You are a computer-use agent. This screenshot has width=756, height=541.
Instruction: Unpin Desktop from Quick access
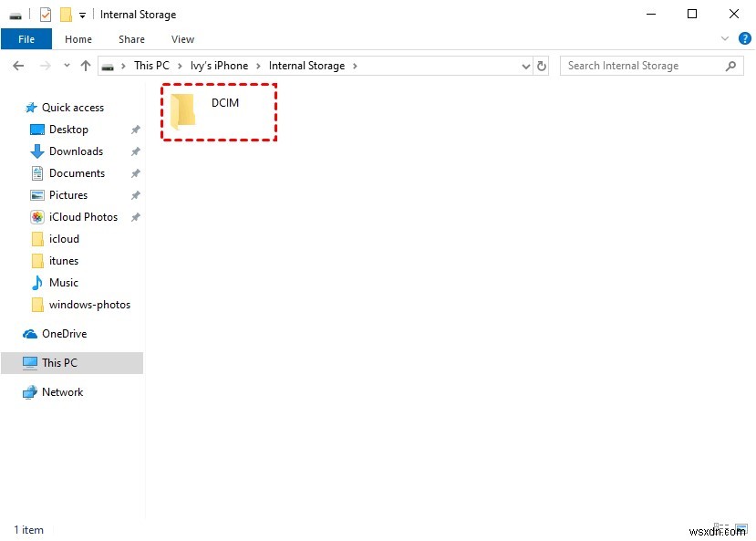pyautogui.click(x=135, y=129)
